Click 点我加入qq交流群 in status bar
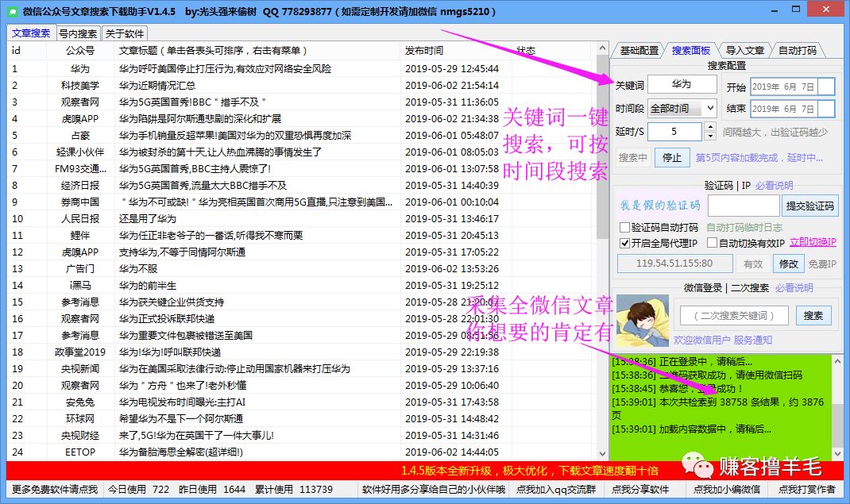850x504 pixels. tap(555, 490)
